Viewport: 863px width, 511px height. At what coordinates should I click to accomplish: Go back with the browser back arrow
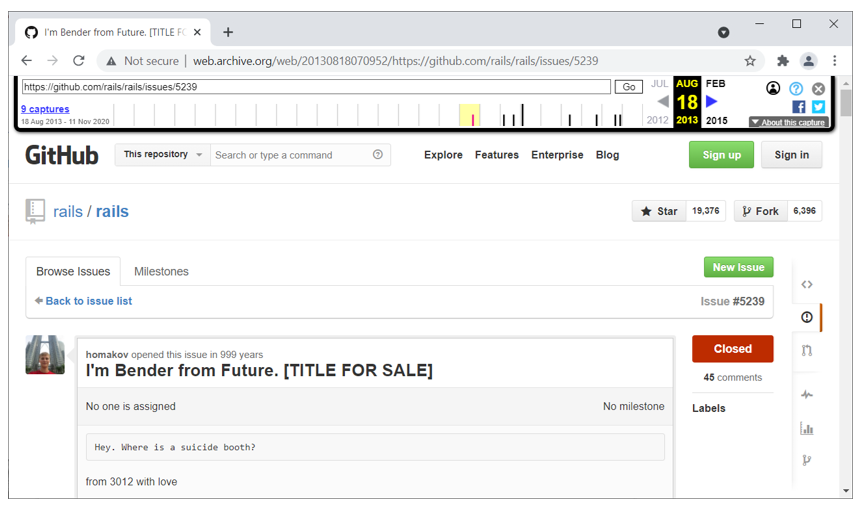tap(26, 61)
